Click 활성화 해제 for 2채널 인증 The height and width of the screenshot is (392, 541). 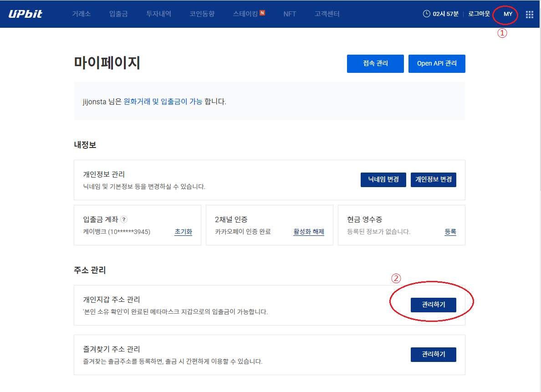pyautogui.click(x=309, y=232)
